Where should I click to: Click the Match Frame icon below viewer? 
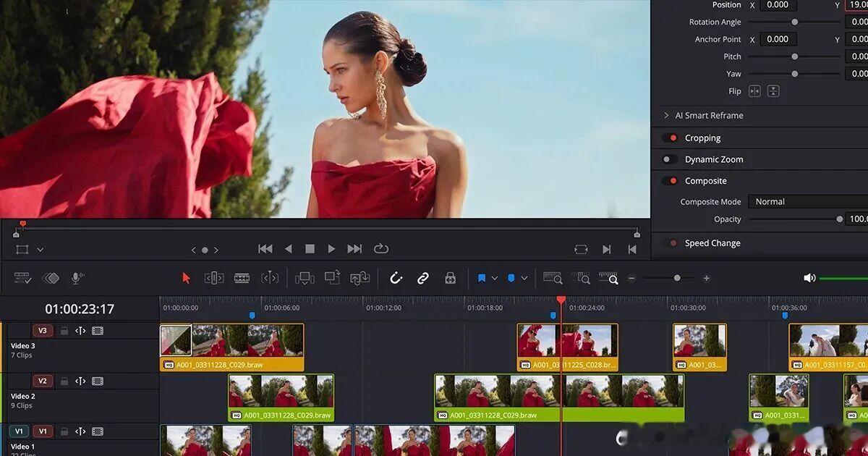click(581, 249)
